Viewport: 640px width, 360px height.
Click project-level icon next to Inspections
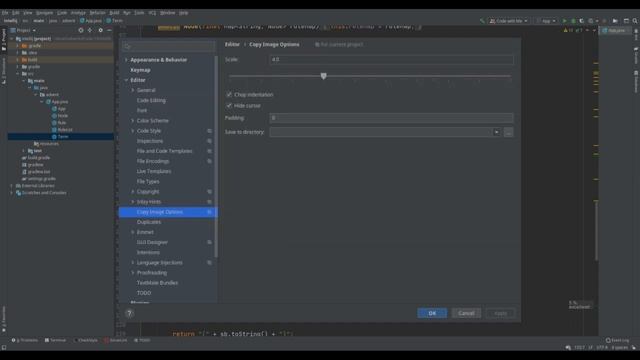(x=209, y=141)
